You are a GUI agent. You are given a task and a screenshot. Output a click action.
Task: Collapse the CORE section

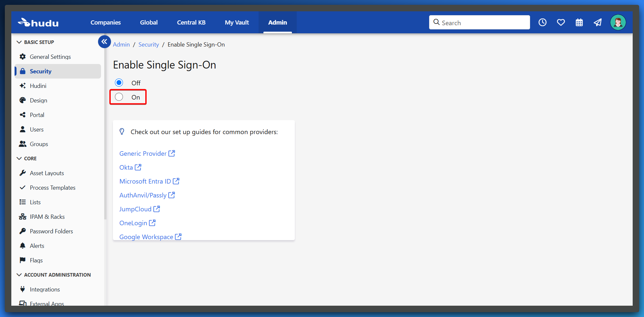(x=27, y=158)
